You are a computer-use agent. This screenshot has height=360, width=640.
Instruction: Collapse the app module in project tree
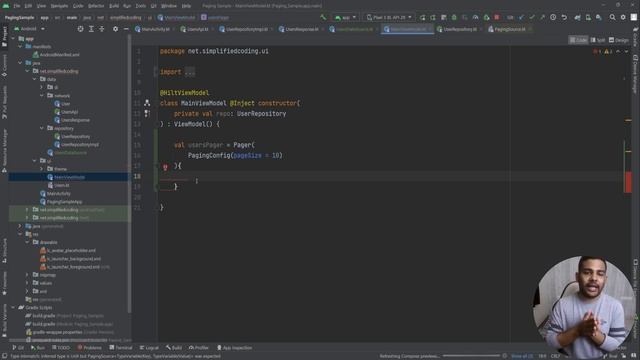tap(13, 38)
